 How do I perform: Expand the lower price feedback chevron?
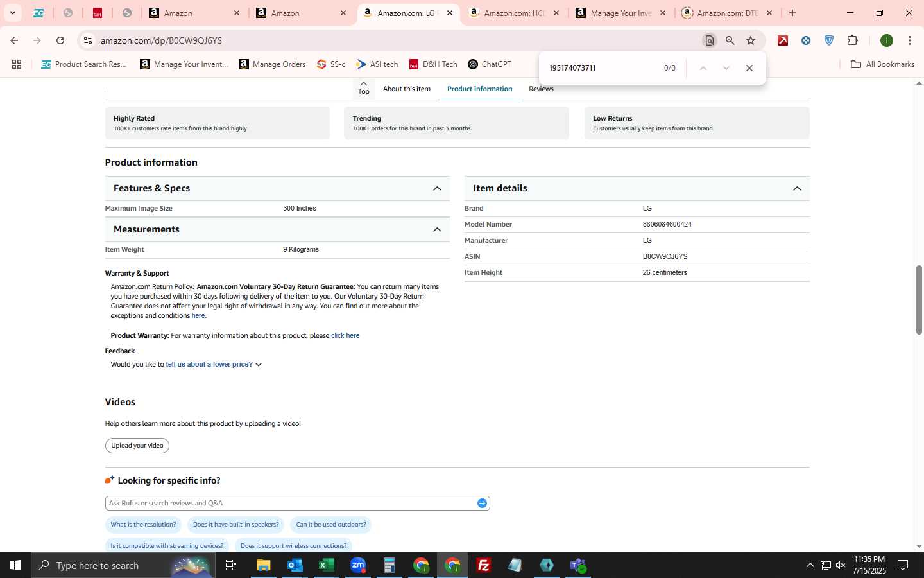coord(259,365)
